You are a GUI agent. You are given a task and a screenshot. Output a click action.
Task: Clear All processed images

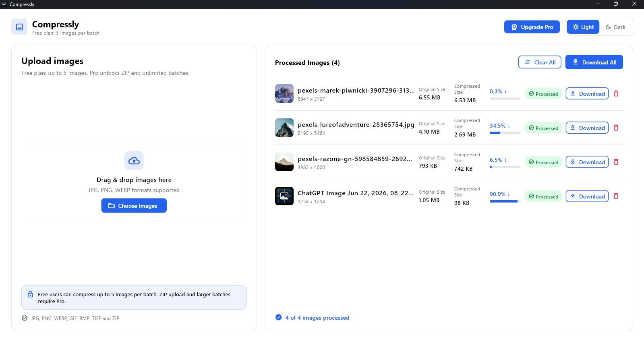coord(540,62)
